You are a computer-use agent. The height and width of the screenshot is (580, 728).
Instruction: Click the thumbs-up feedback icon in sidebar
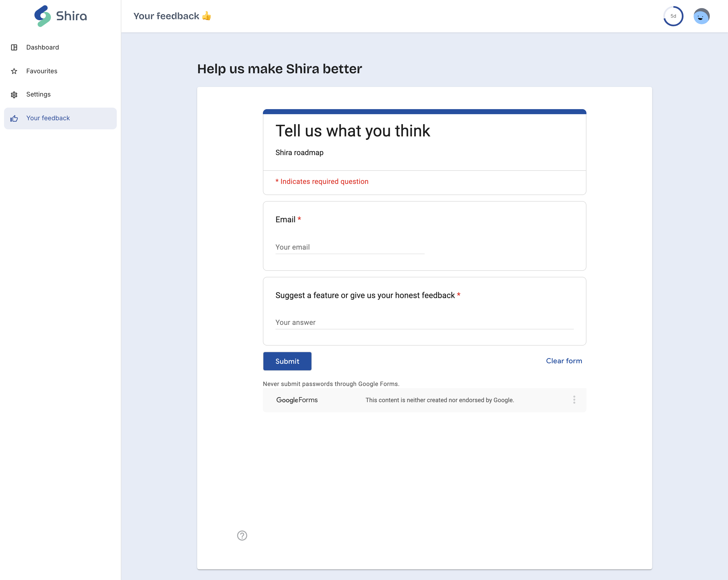tap(14, 118)
